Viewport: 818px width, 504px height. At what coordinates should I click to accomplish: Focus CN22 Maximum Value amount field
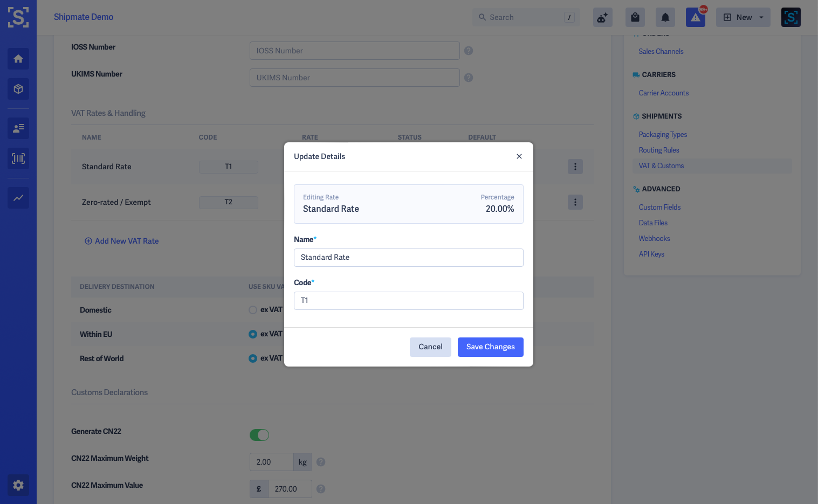pyautogui.click(x=290, y=489)
